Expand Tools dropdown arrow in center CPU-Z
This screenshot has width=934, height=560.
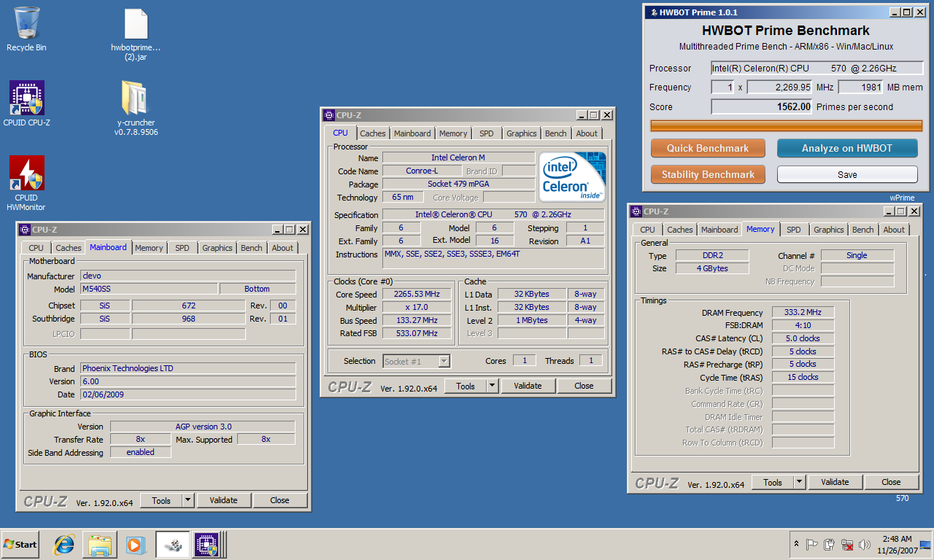492,386
